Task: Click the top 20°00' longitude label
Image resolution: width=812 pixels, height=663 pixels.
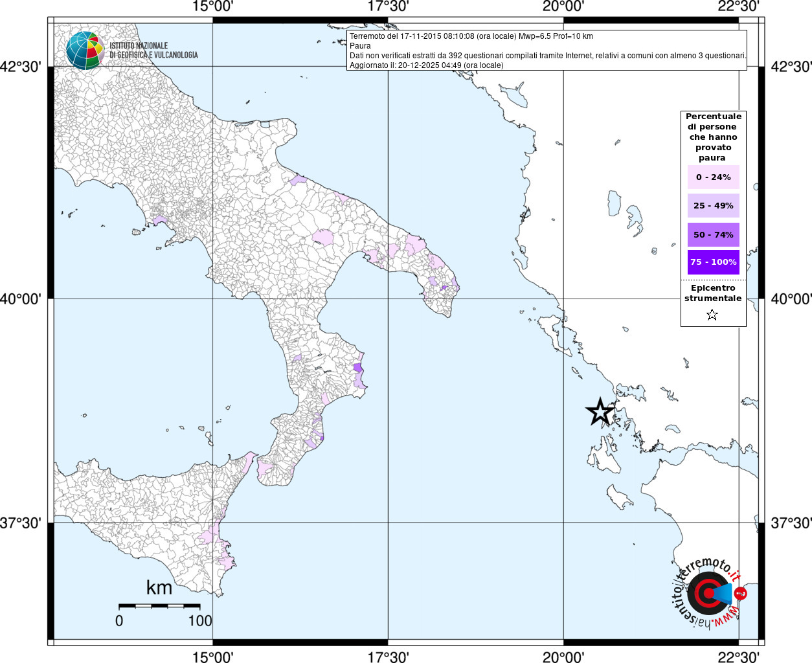Action: [563, 6]
